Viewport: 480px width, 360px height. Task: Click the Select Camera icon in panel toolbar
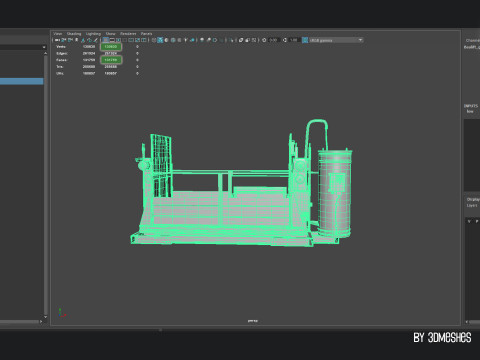pos(57,40)
